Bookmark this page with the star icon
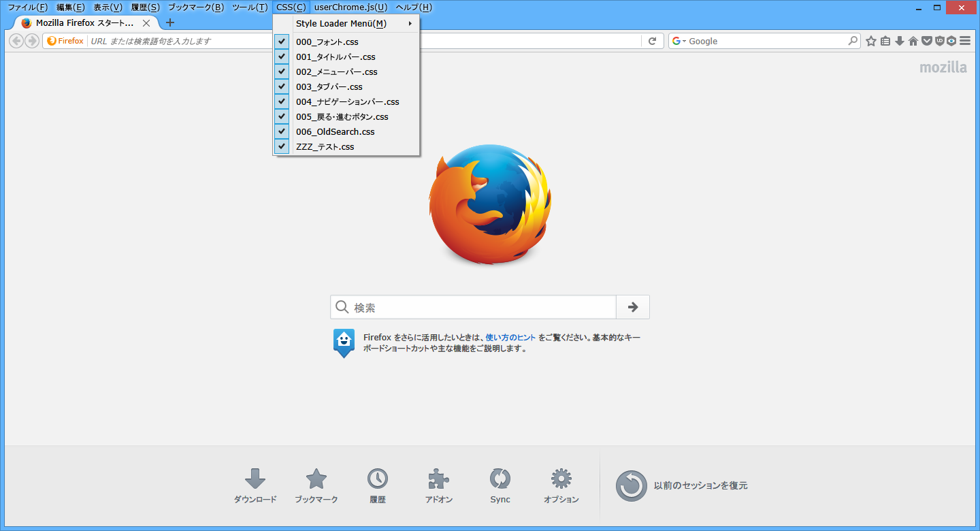This screenshot has height=531, width=980. click(x=871, y=41)
